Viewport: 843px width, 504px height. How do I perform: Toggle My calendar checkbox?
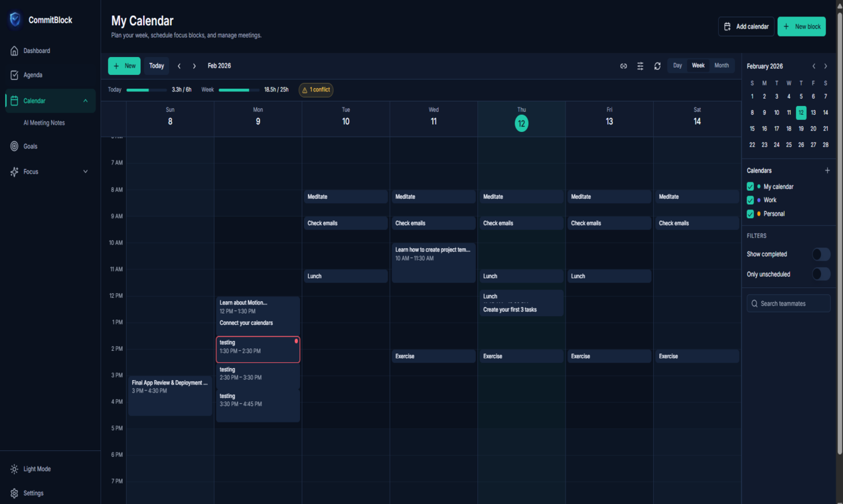click(x=751, y=187)
